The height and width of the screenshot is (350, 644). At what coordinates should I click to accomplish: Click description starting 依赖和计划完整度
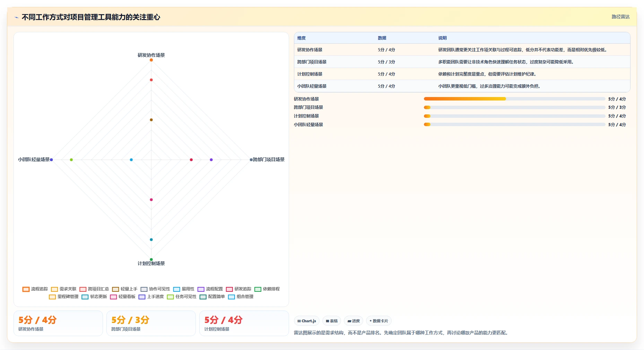pos(488,74)
